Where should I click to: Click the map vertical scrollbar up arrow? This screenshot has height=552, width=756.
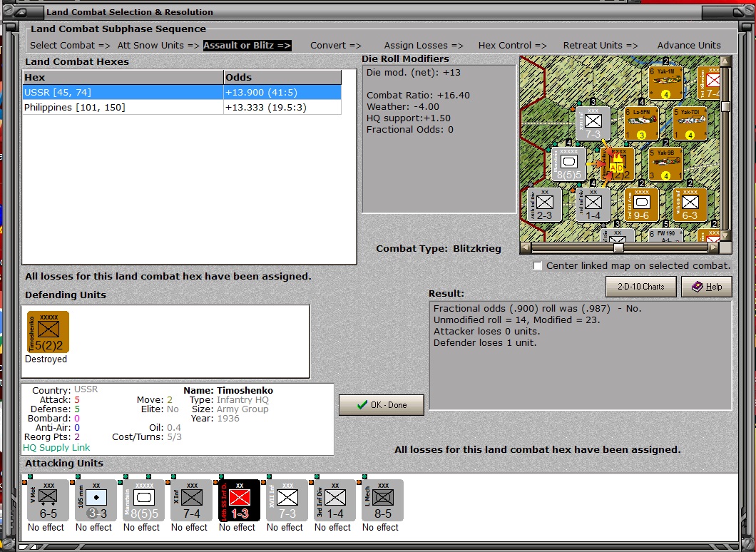click(x=725, y=61)
